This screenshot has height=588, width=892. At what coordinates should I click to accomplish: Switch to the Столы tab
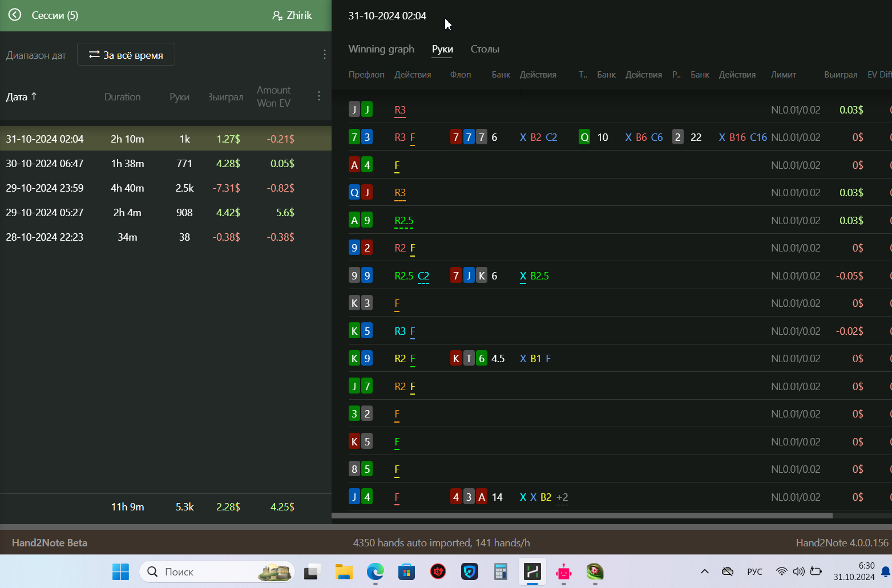(x=485, y=49)
